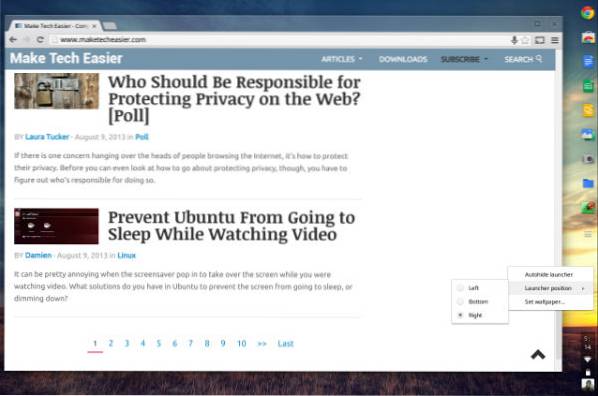
Task: Go to pagination page 5
Action: pyautogui.click(x=159, y=343)
